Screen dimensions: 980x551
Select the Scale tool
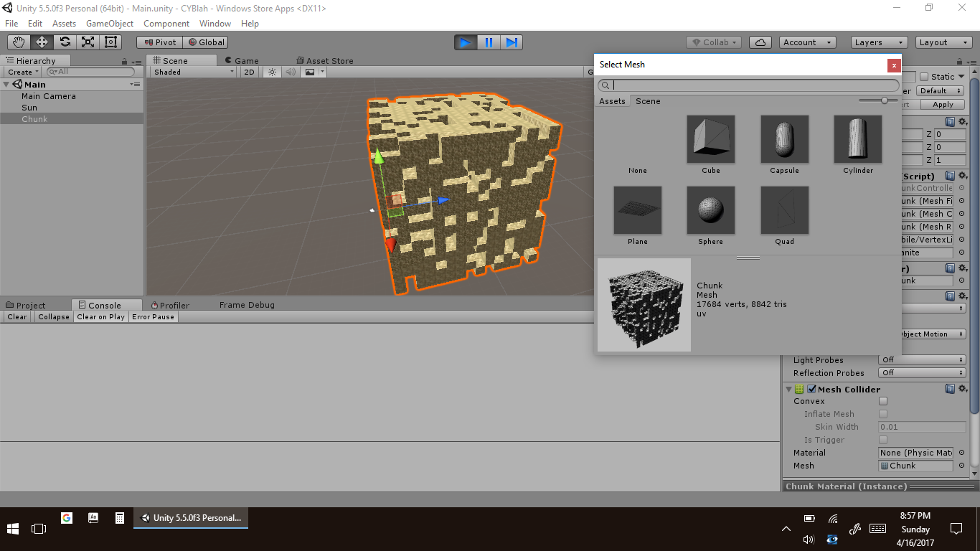[x=88, y=42]
